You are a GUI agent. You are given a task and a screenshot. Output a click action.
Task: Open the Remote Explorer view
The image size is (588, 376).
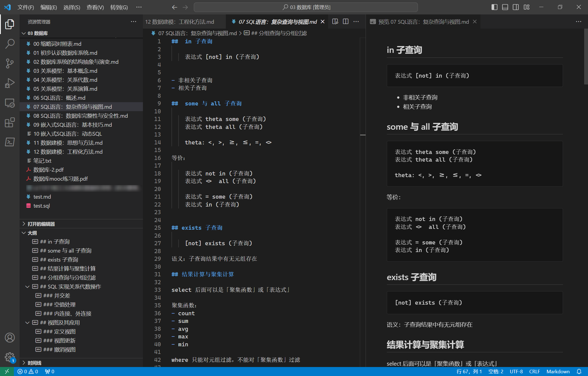click(10, 103)
